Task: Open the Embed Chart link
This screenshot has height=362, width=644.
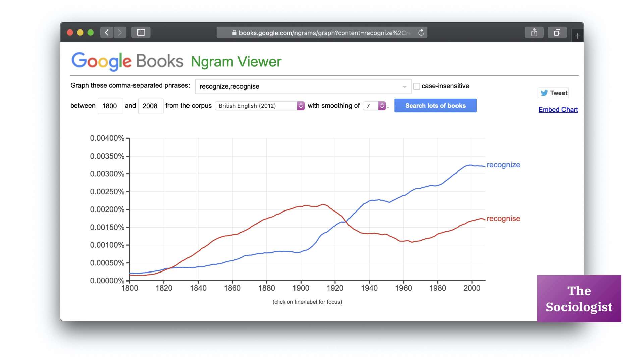Action: click(558, 110)
